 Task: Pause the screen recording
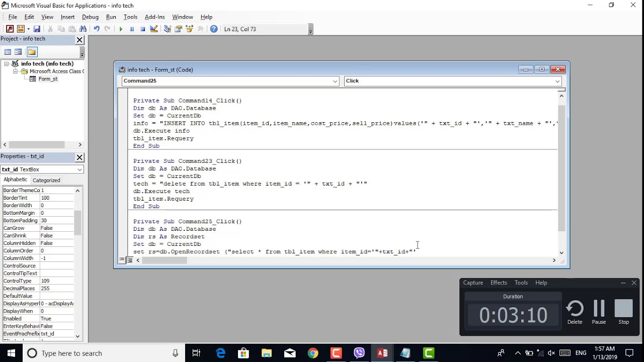pyautogui.click(x=599, y=312)
